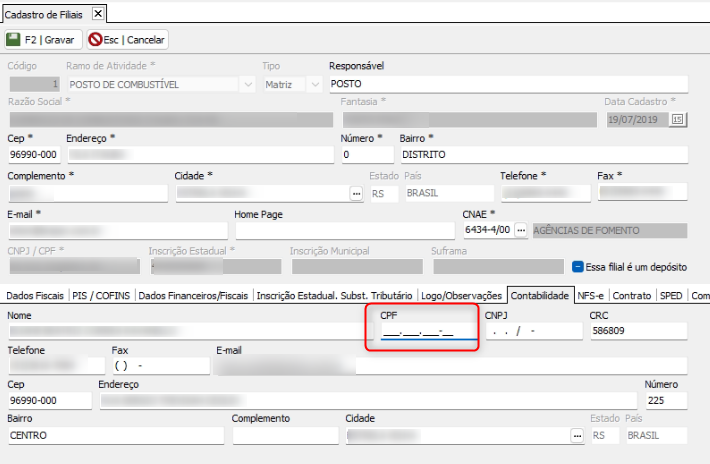Open the CNAE lookup ellipsis button
The width and height of the screenshot is (710, 464).
[x=520, y=229]
